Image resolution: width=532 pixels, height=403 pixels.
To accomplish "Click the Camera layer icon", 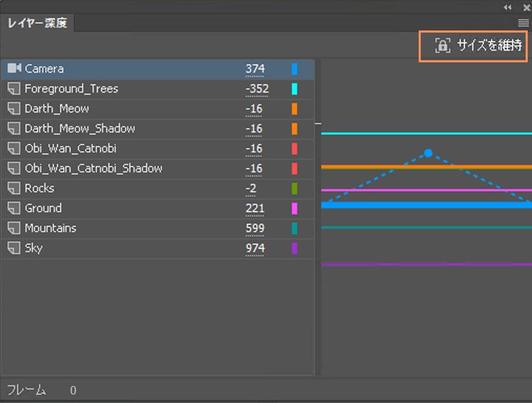I will tap(14, 69).
